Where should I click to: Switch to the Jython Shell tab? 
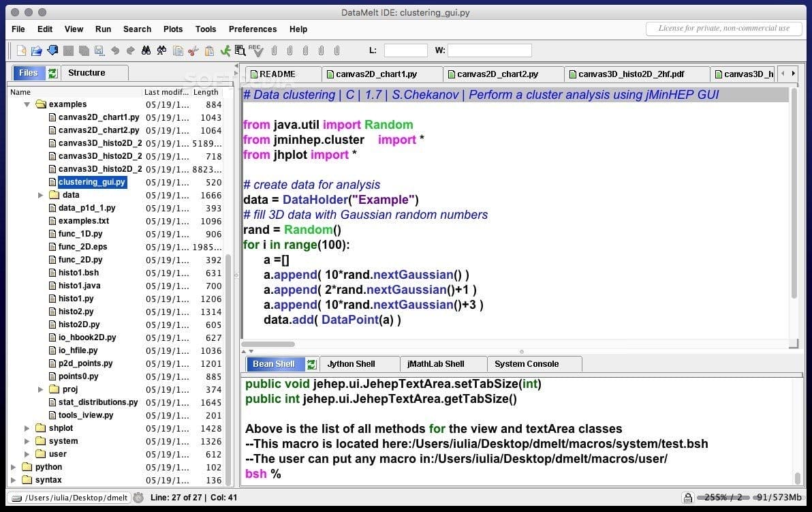(x=351, y=364)
